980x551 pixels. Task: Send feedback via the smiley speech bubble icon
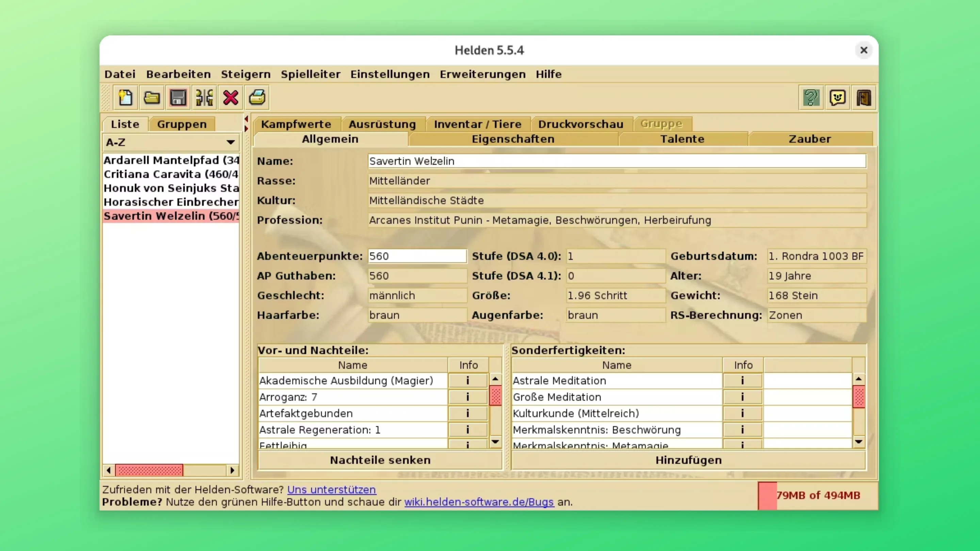coord(837,98)
